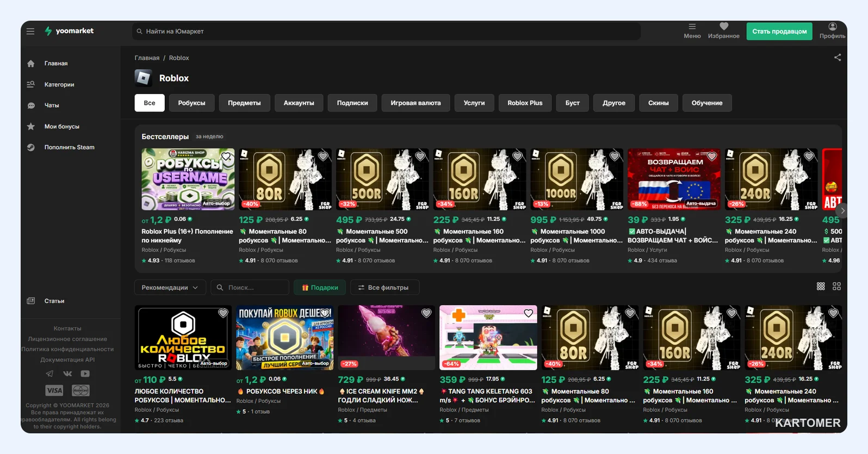The height and width of the screenshot is (454, 868).
Task: Select the Roblox Plus category tab
Action: coord(525,103)
